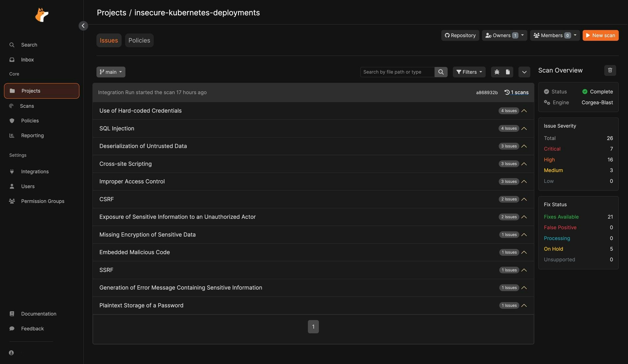Switch to the Policies tab

[x=139, y=41]
